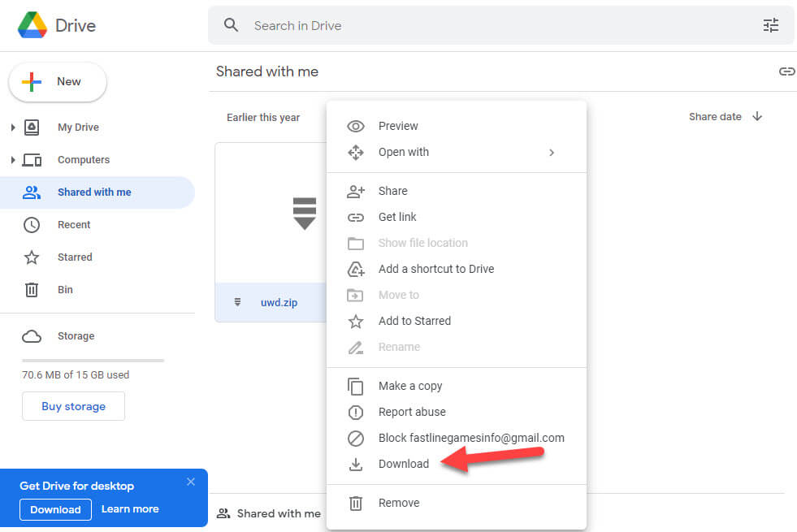
Task: Click the search options filter icon
Action: pyautogui.click(x=770, y=25)
